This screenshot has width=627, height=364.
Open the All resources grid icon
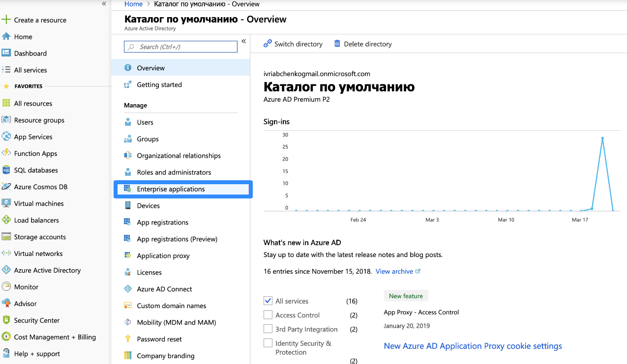pyautogui.click(x=6, y=103)
